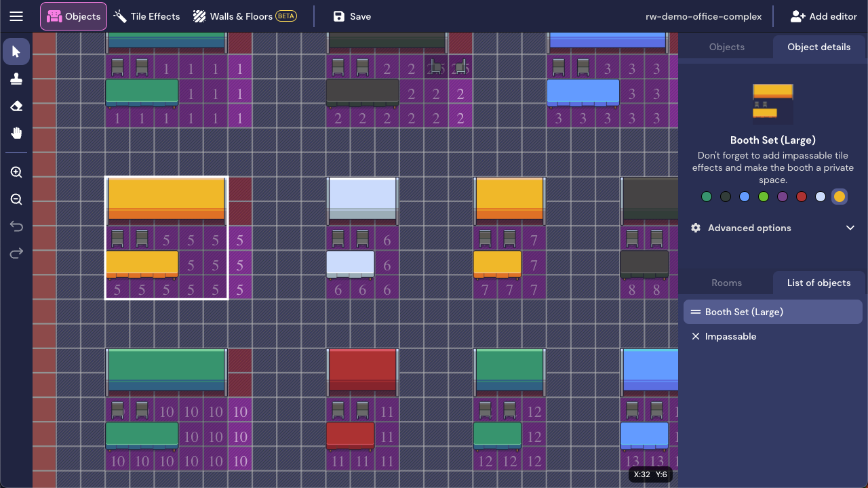Zoom in on the map
This screenshot has height=488, width=868.
tap(16, 172)
